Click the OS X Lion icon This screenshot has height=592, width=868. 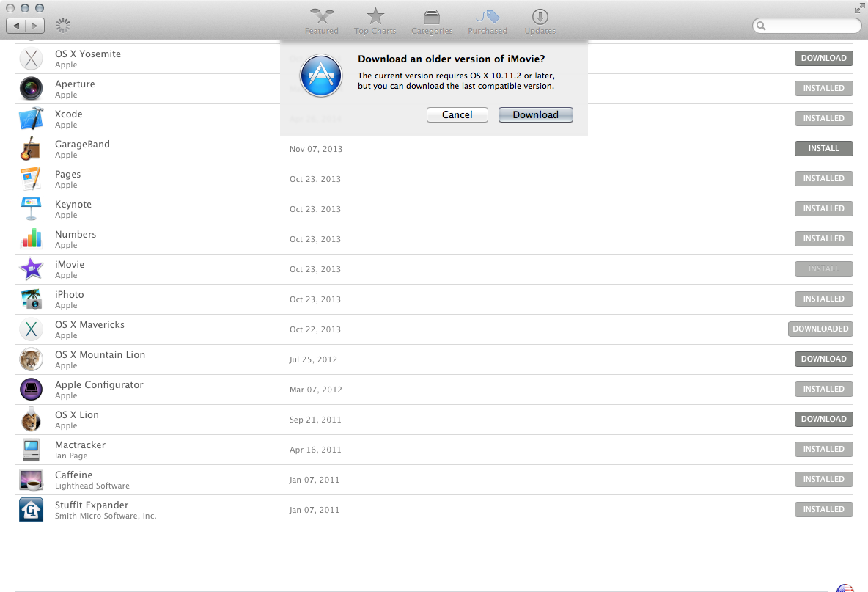tap(31, 419)
